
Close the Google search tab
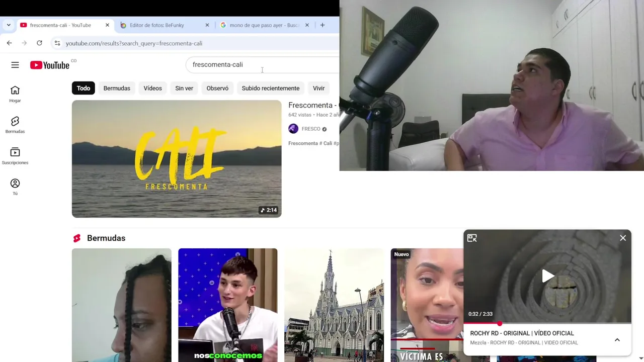pos(307,25)
